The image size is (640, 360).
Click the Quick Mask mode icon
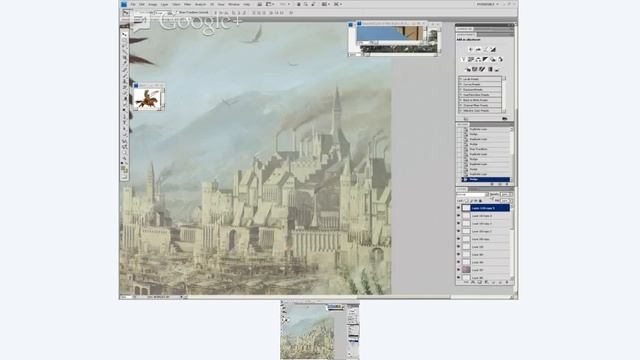click(124, 178)
